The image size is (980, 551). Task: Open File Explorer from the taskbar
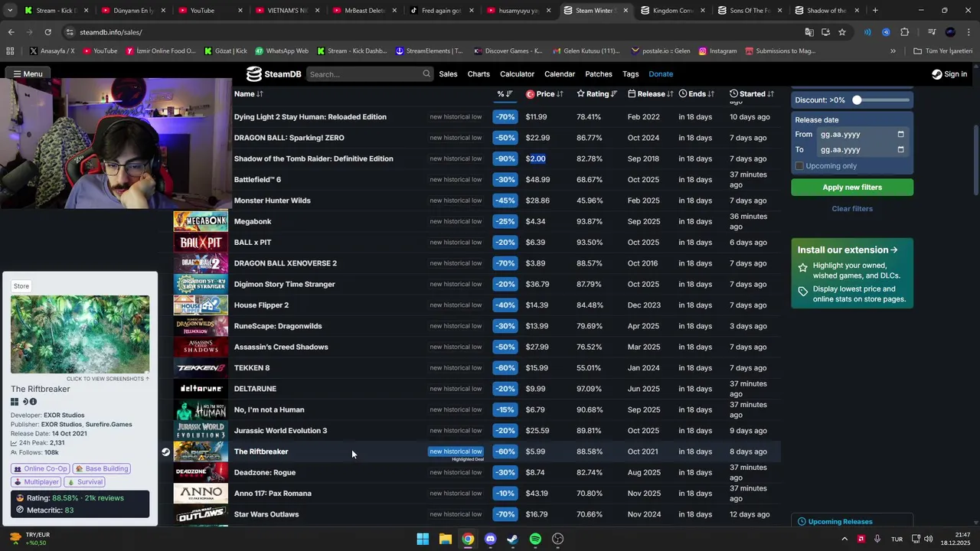pyautogui.click(x=446, y=539)
